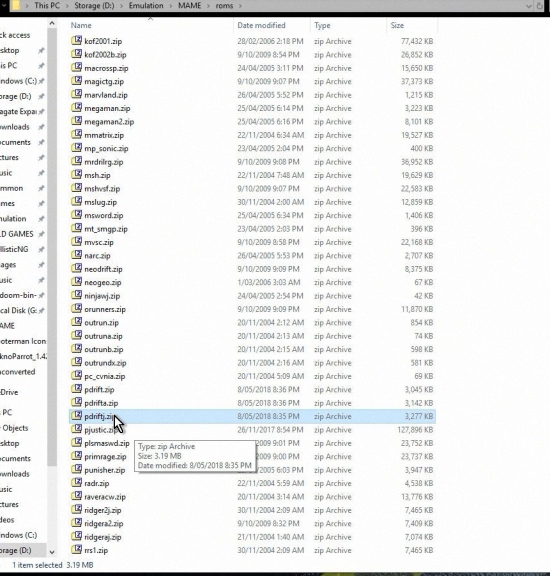Expand the chevron after This PC in path

(67, 6)
